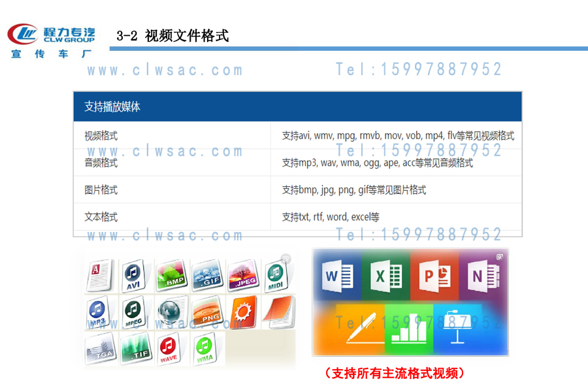Click the green WMA file icon

204,349
